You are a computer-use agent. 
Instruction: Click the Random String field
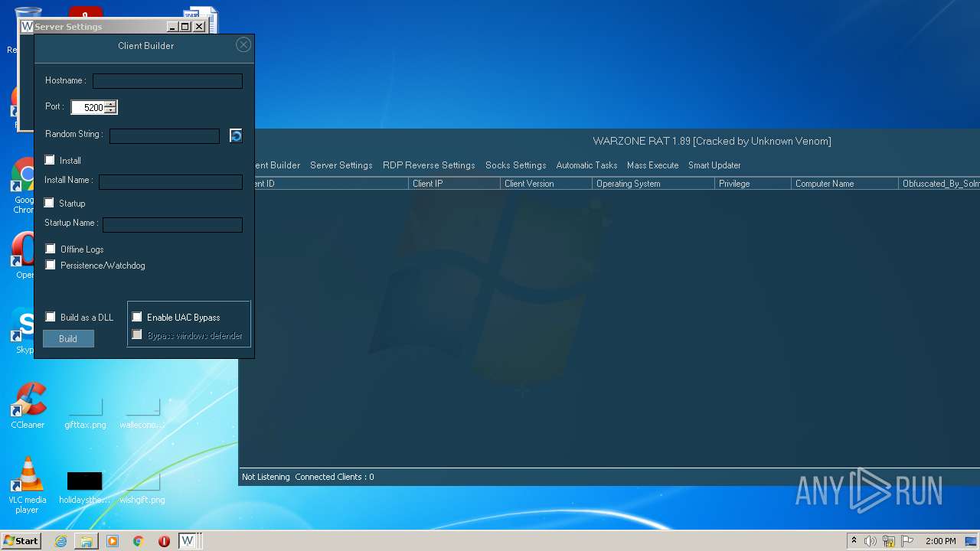[165, 135]
